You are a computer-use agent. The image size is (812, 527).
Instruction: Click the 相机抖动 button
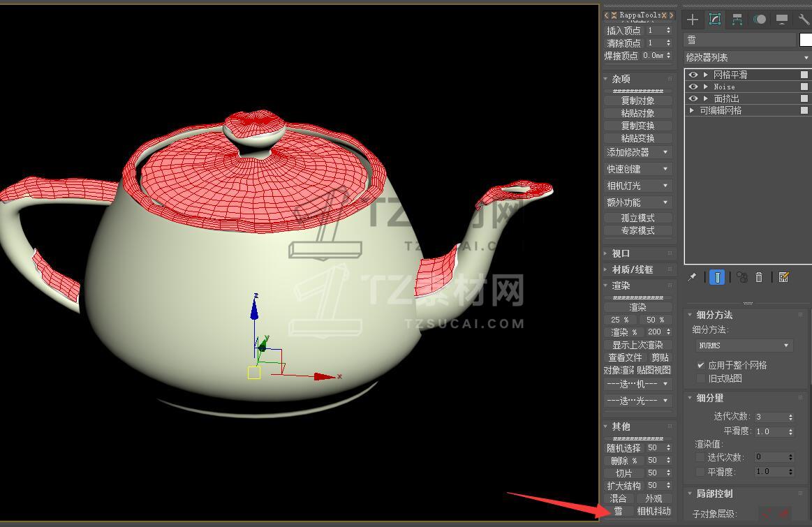[x=654, y=511]
